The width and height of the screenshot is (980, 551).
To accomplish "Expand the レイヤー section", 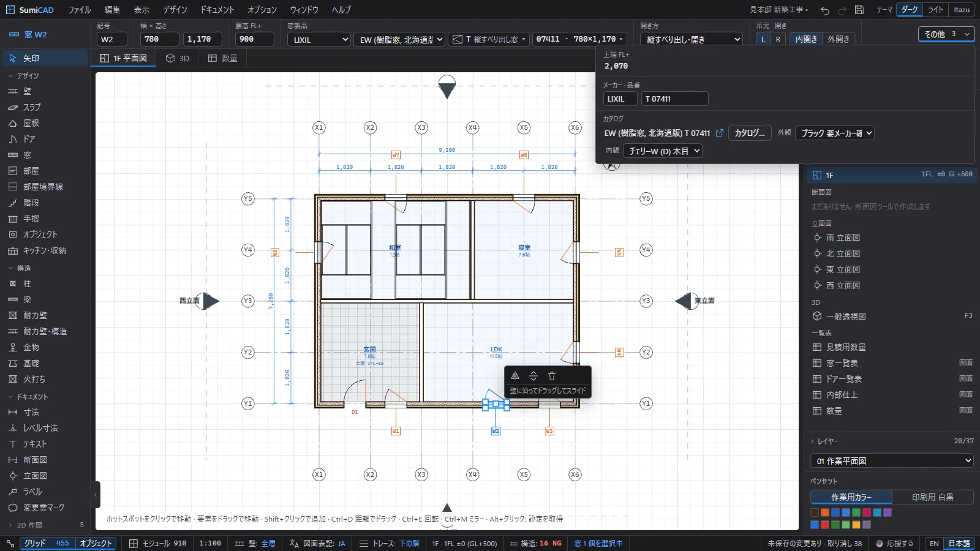I will [824, 441].
